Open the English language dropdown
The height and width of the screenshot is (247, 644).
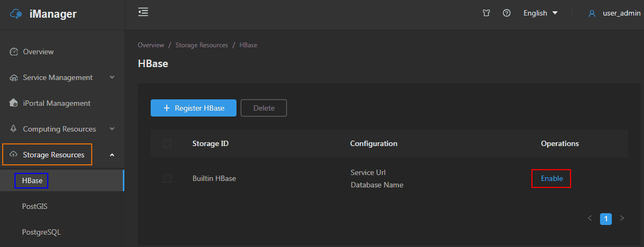(x=541, y=13)
